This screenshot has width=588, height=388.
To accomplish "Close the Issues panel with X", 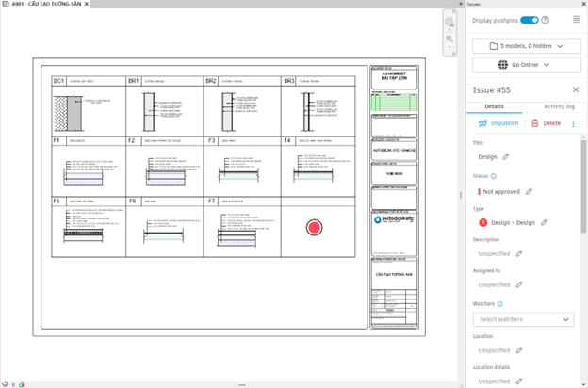I will 584,4.
